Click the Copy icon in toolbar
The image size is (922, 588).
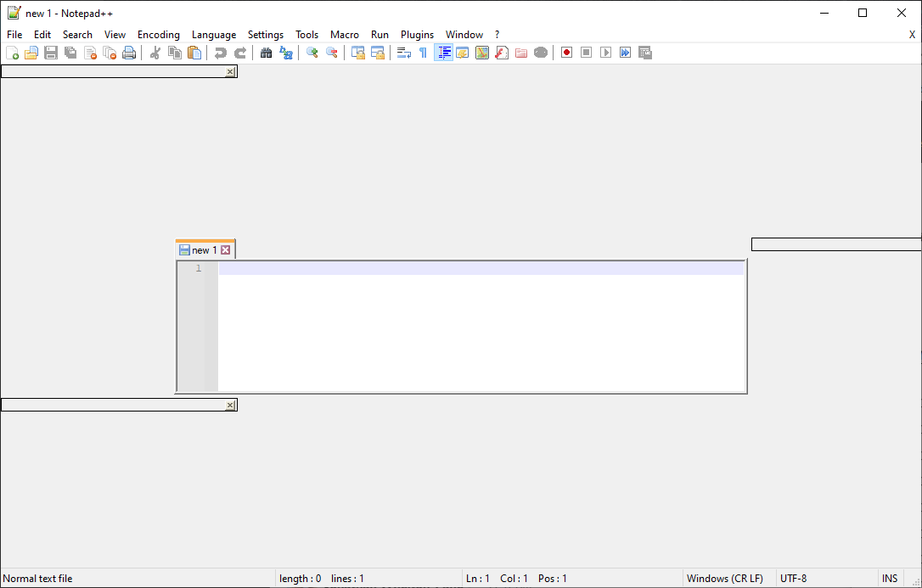point(175,53)
